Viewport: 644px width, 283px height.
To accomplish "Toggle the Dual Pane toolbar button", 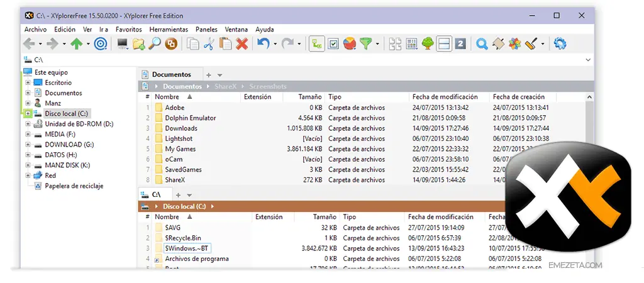I will click(444, 43).
